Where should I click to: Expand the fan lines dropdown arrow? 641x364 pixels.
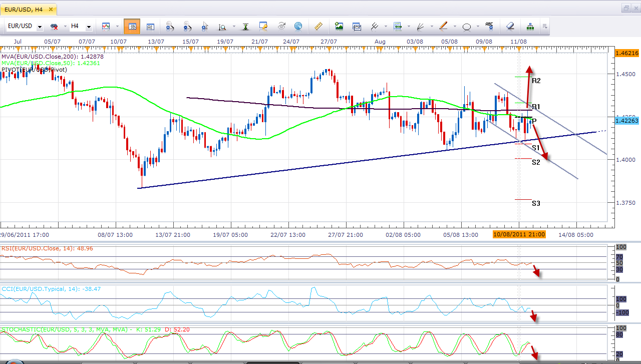point(432,26)
